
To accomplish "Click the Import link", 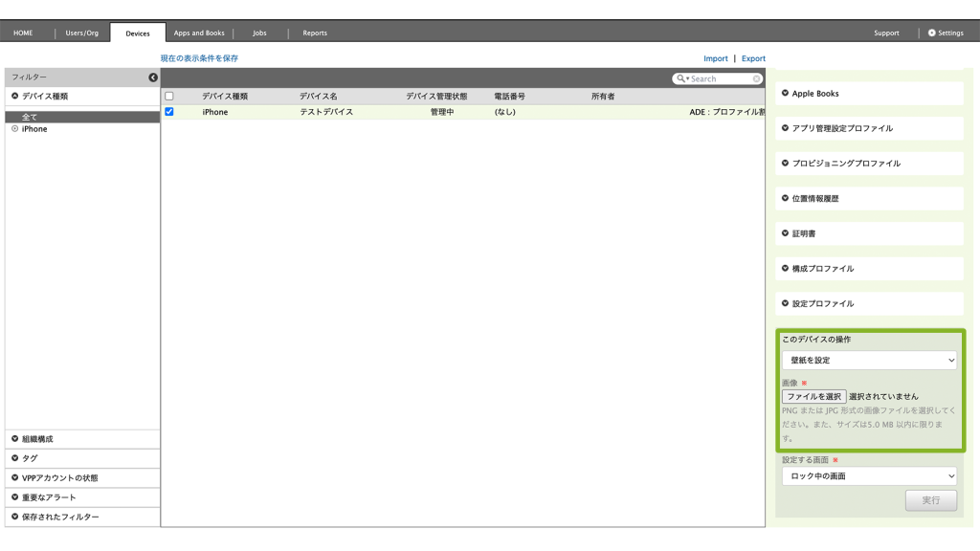I will click(715, 58).
